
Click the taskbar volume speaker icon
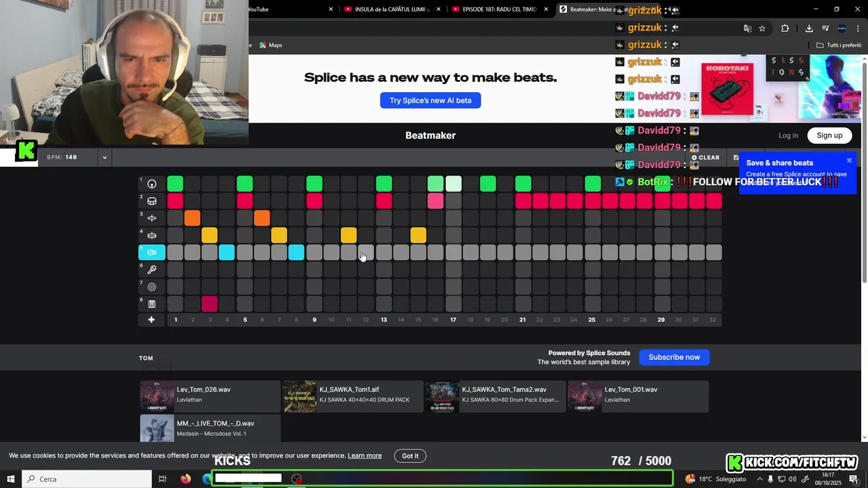(x=793, y=479)
